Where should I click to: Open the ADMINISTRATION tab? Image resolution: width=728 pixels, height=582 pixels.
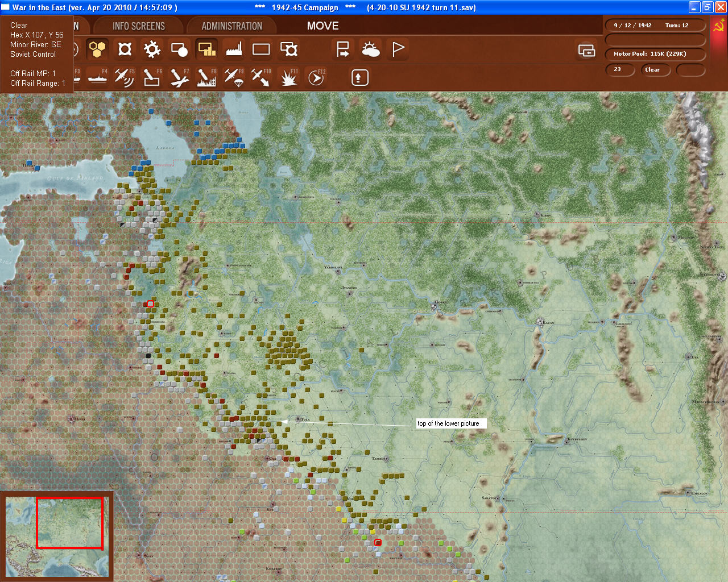(x=231, y=26)
